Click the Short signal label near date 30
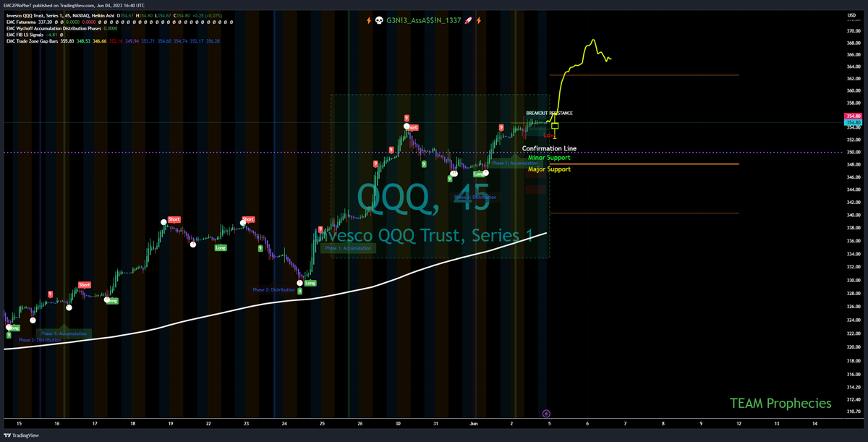 point(412,127)
